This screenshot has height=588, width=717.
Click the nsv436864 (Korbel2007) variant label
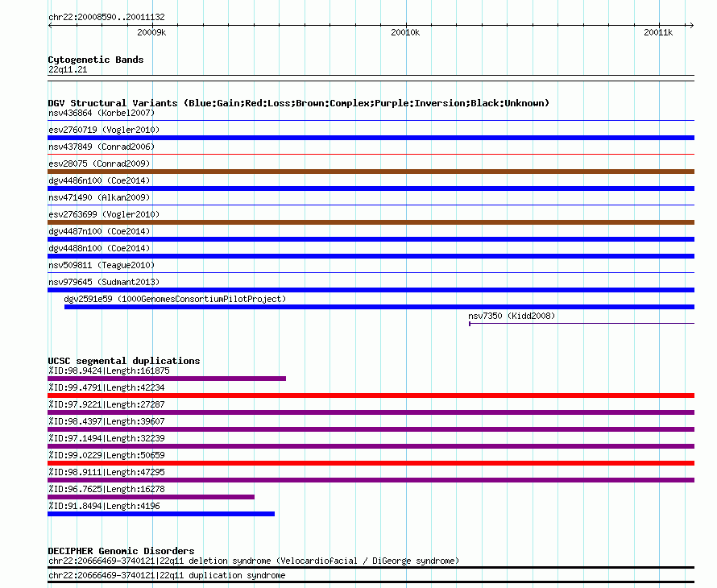[102, 113]
